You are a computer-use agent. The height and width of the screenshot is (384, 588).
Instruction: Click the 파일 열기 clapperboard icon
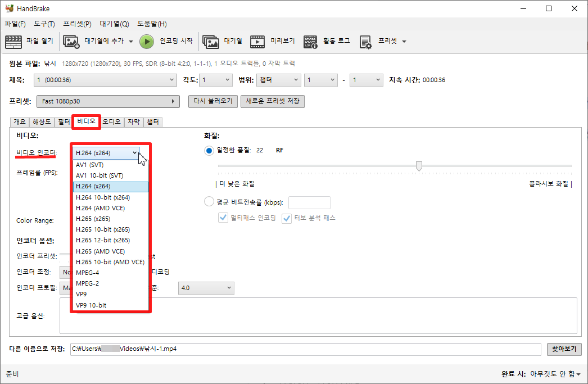point(13,42)
